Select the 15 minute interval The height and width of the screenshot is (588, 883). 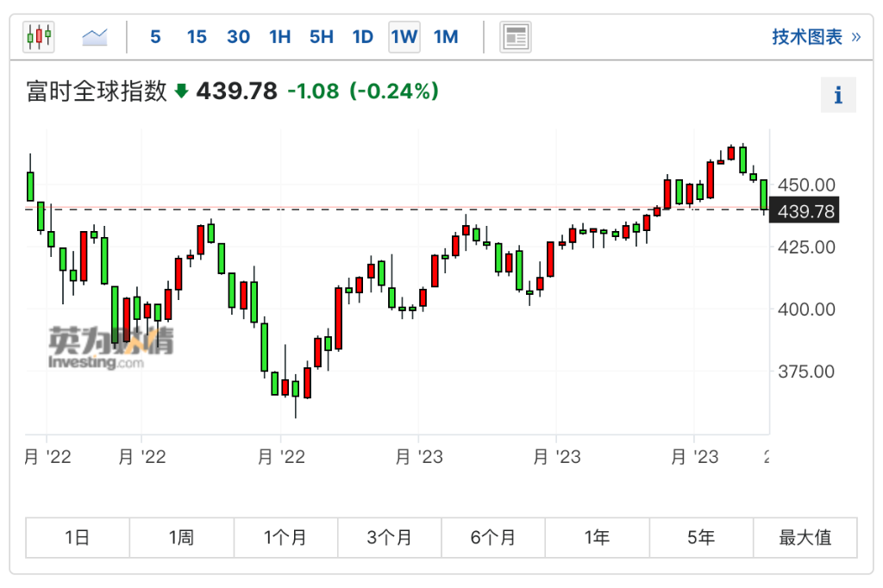click(x=197, y=37)
